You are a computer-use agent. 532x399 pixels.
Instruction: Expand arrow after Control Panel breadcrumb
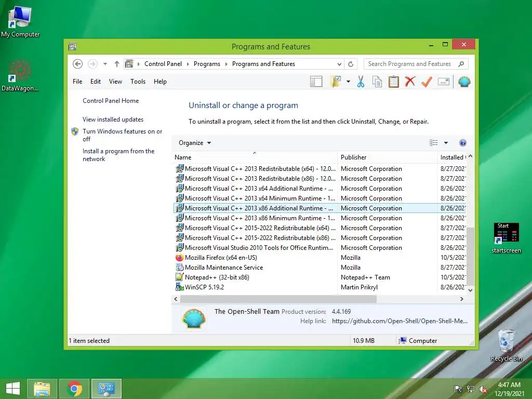188,64
